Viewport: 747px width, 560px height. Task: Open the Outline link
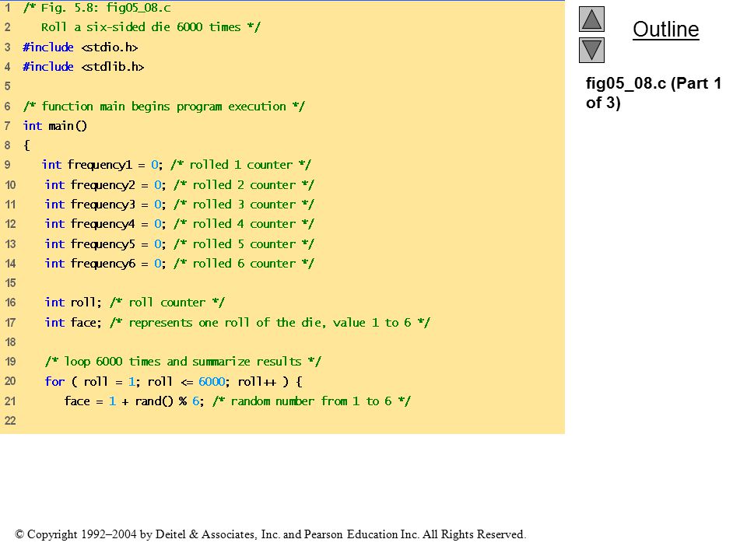tap(665, 30)
